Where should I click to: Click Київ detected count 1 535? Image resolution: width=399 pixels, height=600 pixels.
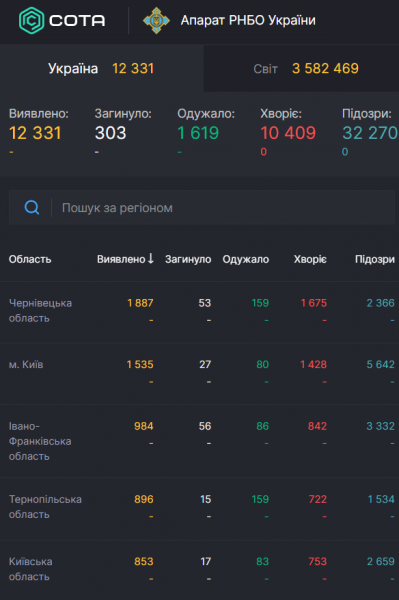[140, 364]
